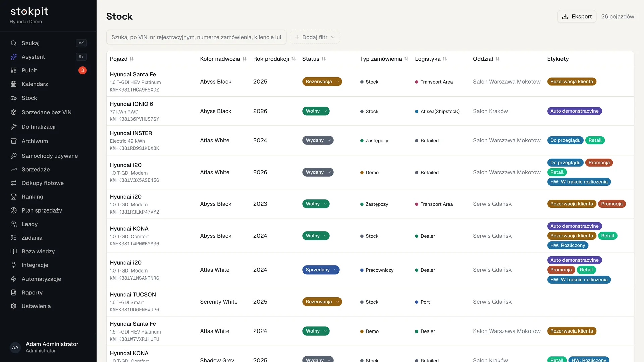Open Odkupy flotowe repeat icon
The image size is (644, 362).
(x=14, y=183)
